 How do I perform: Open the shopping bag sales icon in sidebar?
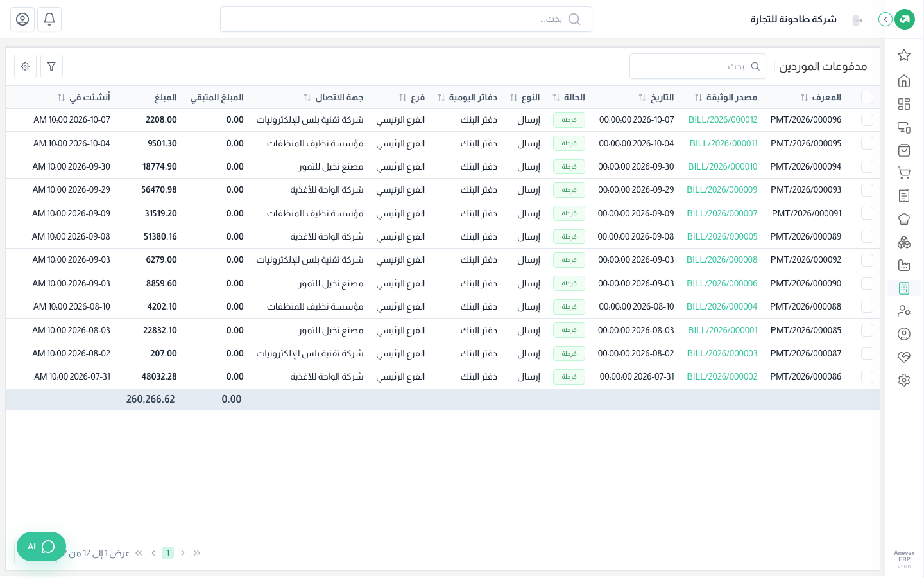[x=904, y=150]
